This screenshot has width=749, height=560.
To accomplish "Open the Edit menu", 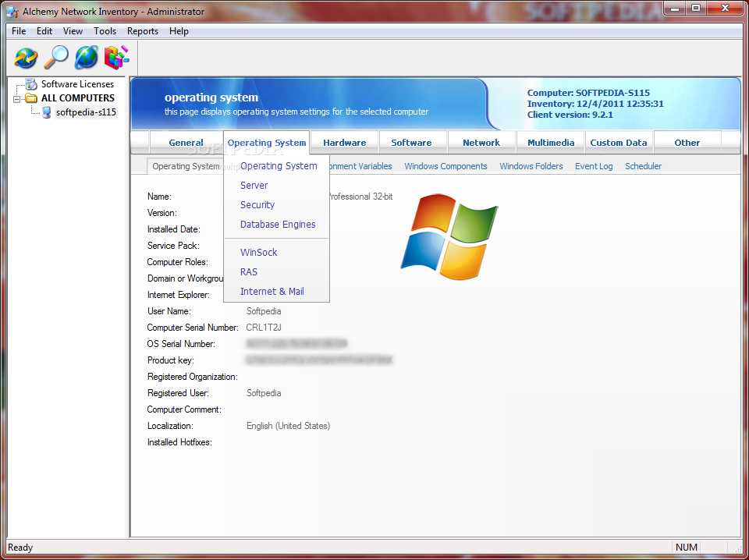I will click(44, 31).
